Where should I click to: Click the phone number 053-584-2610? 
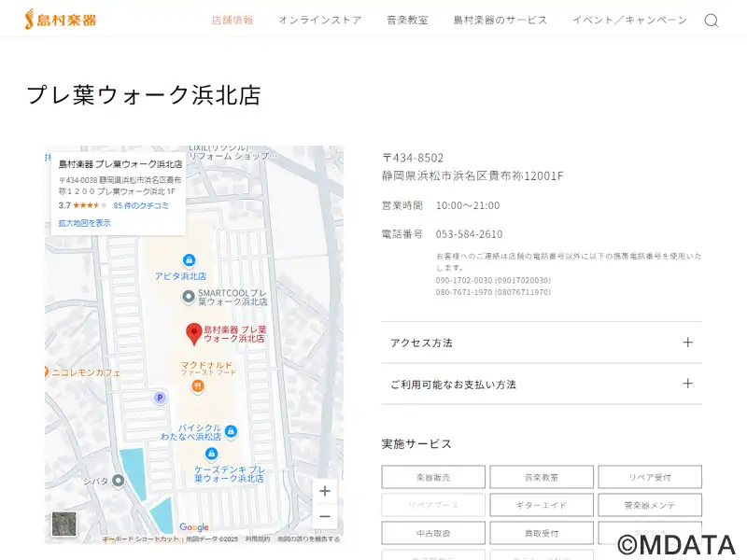(x=469, y=234)
